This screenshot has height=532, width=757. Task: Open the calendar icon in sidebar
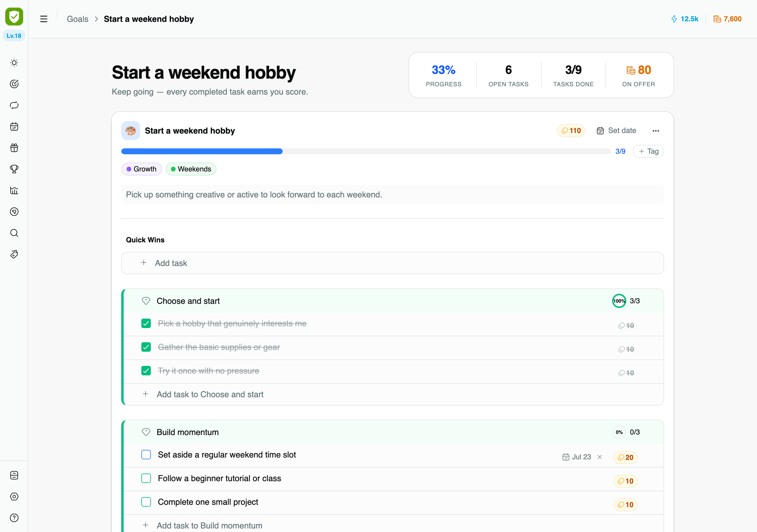(x=14, y=126)
